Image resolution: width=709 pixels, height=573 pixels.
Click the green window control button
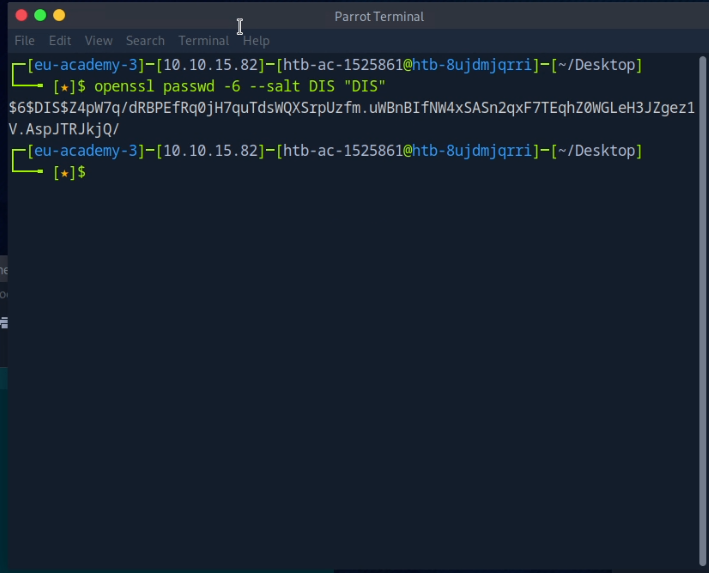(x=40, y=15)
